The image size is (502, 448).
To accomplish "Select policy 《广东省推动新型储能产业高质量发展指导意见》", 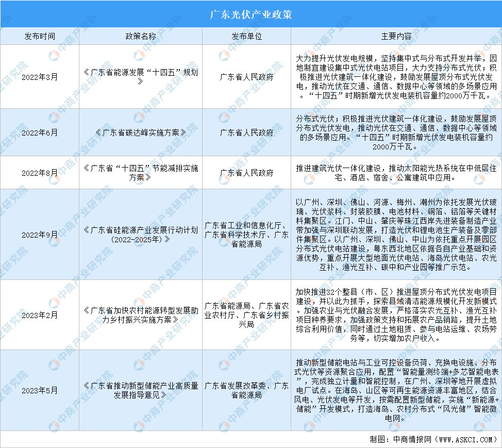I will tap(141, 390).
